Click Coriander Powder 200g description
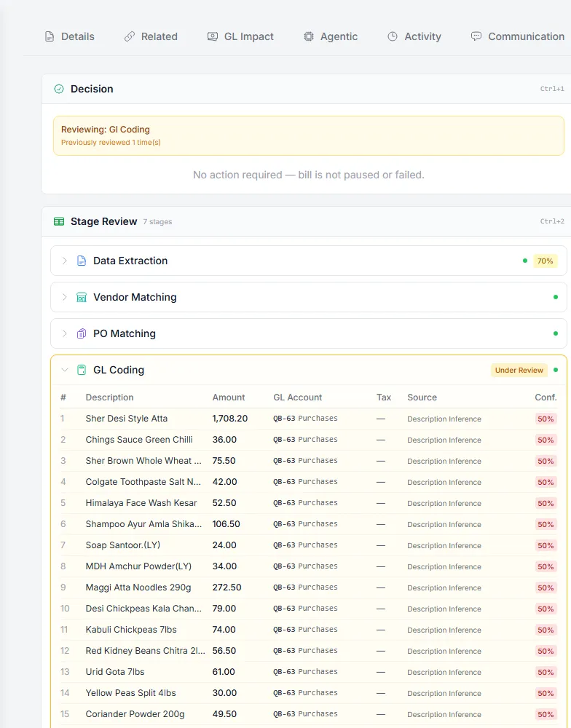571x728 pixels. coord(135,714)
